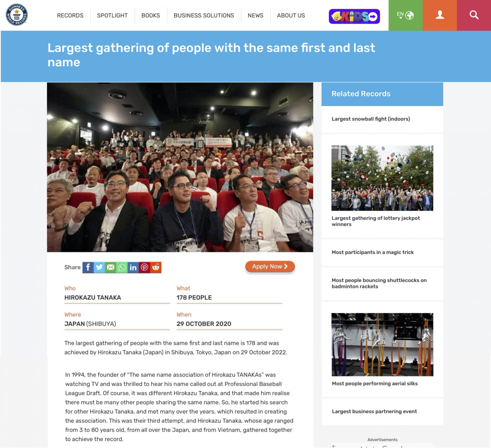Open Most participants in a magic trick
The height and width of the screenshot is (448, 491).
tap(373, 252)
